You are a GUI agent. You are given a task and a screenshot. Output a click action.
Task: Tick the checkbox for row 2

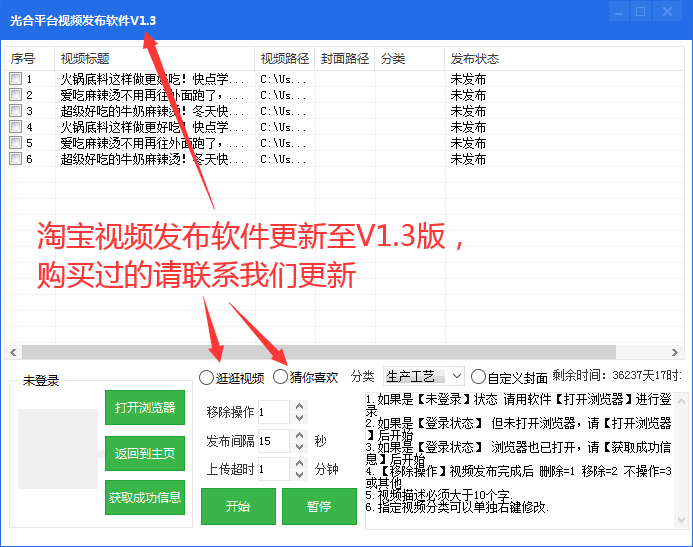tap(15, 95)
